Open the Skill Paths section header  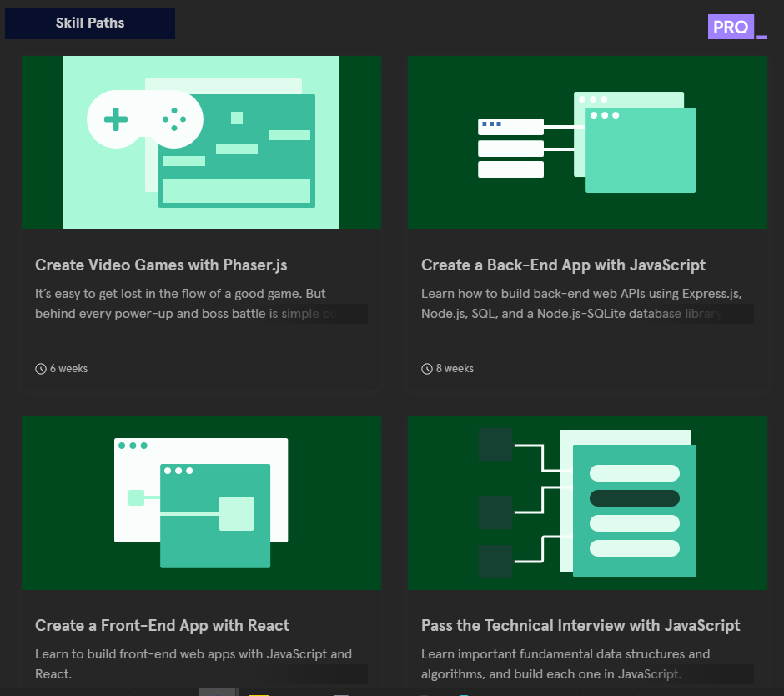90,23
